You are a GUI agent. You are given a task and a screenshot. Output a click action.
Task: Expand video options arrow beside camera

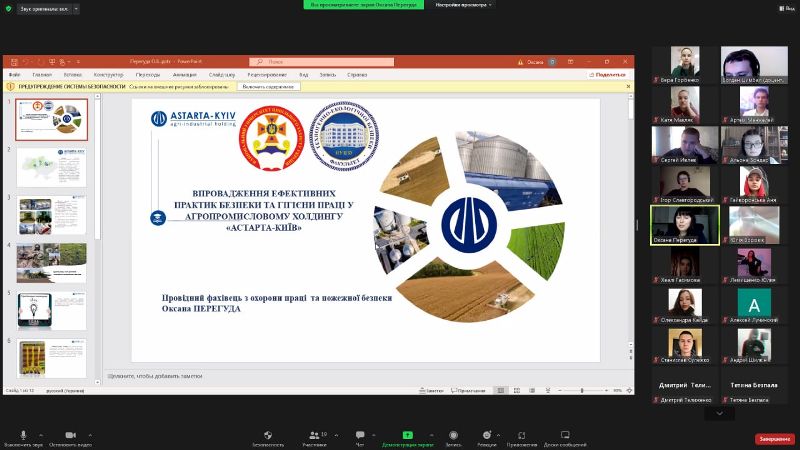click(x=90, y=435)
